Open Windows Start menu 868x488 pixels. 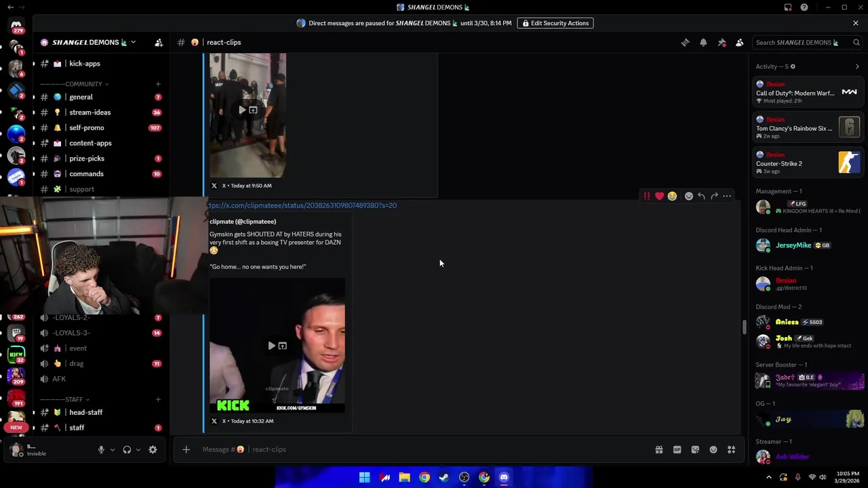pyautogui.click(x=365, y=477)
